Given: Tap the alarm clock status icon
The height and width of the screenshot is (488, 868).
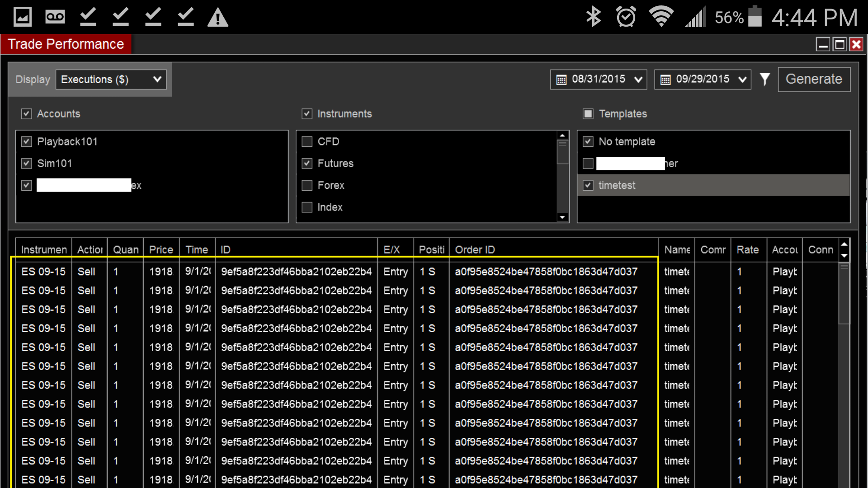Looking at the screenshot, I should 626,17.
